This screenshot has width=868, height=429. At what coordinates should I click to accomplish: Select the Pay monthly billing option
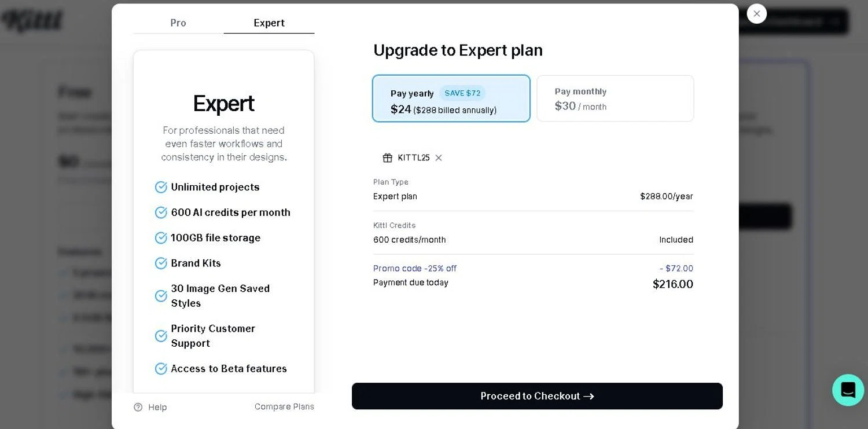(x=615, y=98)
